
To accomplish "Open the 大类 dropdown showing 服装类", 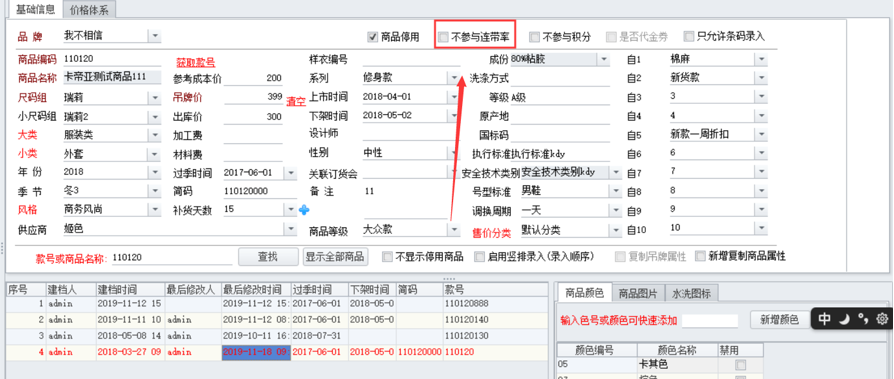I will 155,135.
